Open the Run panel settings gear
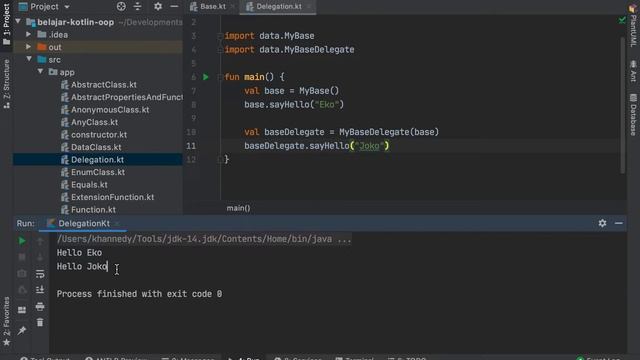This screenshot has height=360, width=640. coord(602,223)
